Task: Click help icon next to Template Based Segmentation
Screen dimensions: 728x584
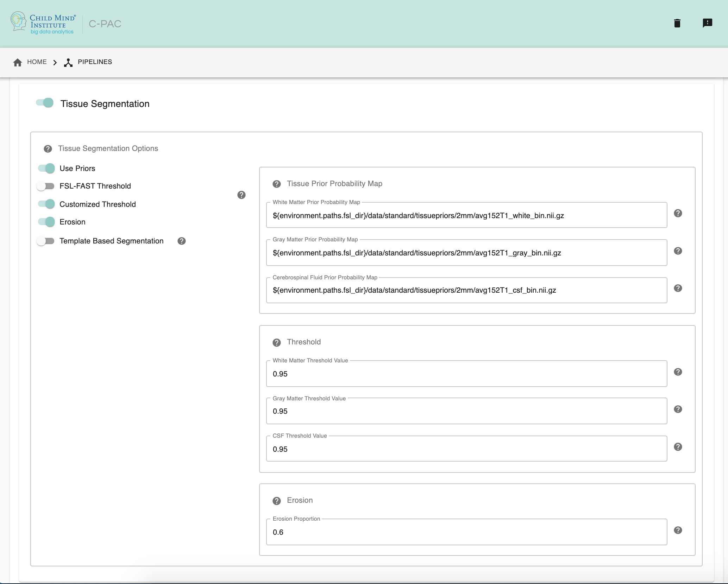Action: click(x=182, y=241)
